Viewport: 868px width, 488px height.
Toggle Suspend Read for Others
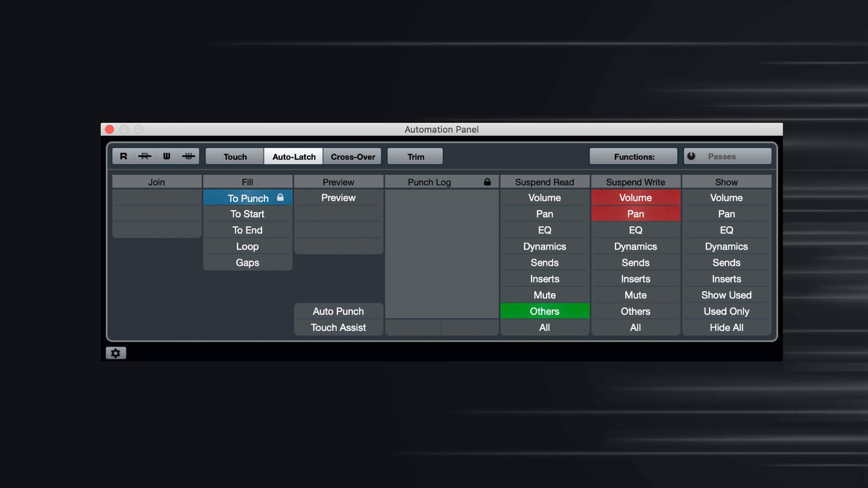point(544,311)
